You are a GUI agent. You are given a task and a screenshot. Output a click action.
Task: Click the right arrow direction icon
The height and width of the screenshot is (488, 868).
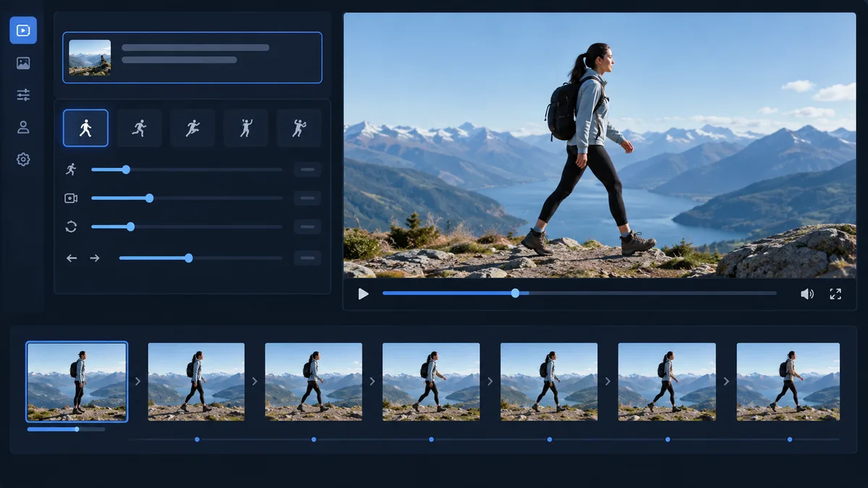[x=95, y=258]
